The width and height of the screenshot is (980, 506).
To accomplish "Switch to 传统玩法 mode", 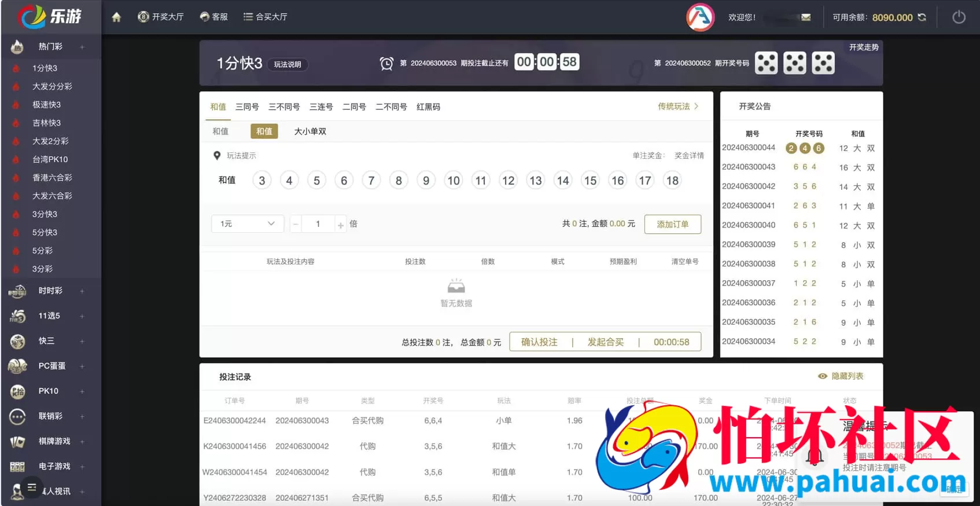I will click(x=678, y=107).
